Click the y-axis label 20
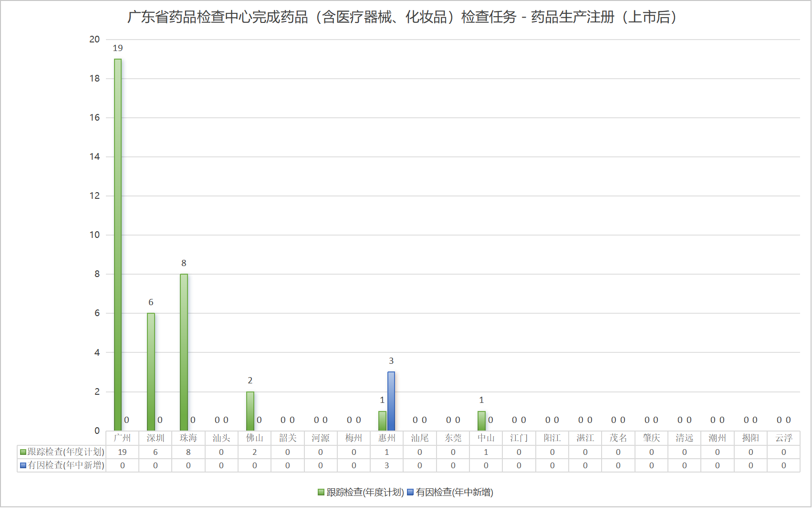812x514 pixels. click(94, 39)
